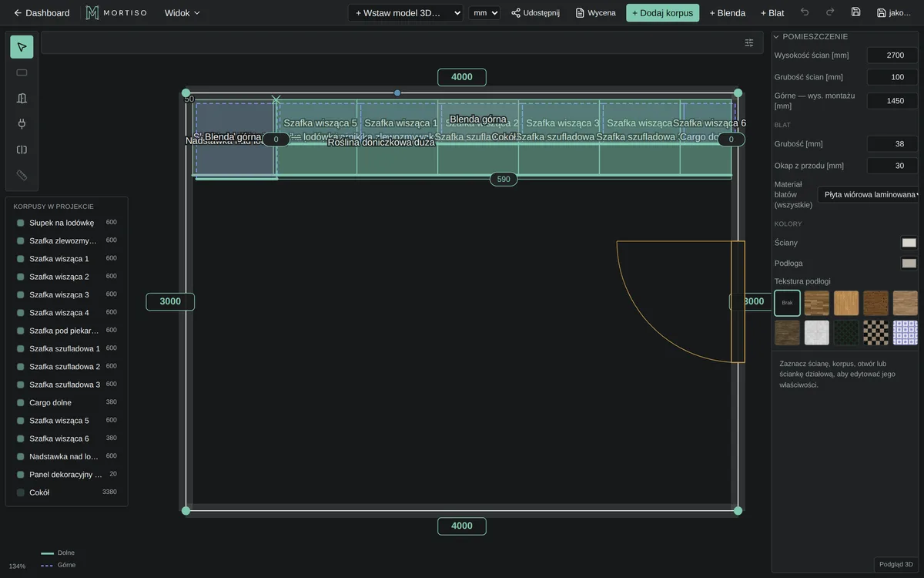Open canvas filter settings icon
The height and width of the screenshot is (578, 924).
click(749, 42)
